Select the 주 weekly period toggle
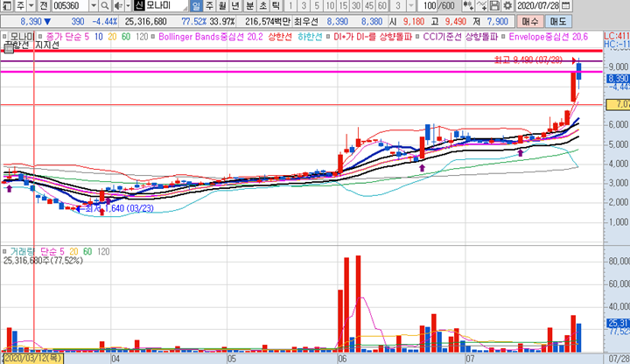Image resolution: width=630 pixels, height=364 pixels. (209, 5)
